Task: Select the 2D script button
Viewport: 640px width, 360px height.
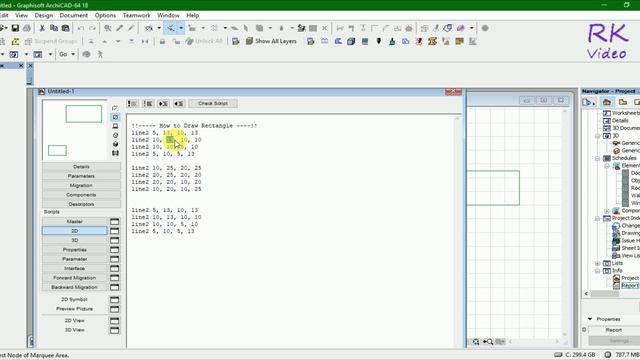Action: coord(75,231)
